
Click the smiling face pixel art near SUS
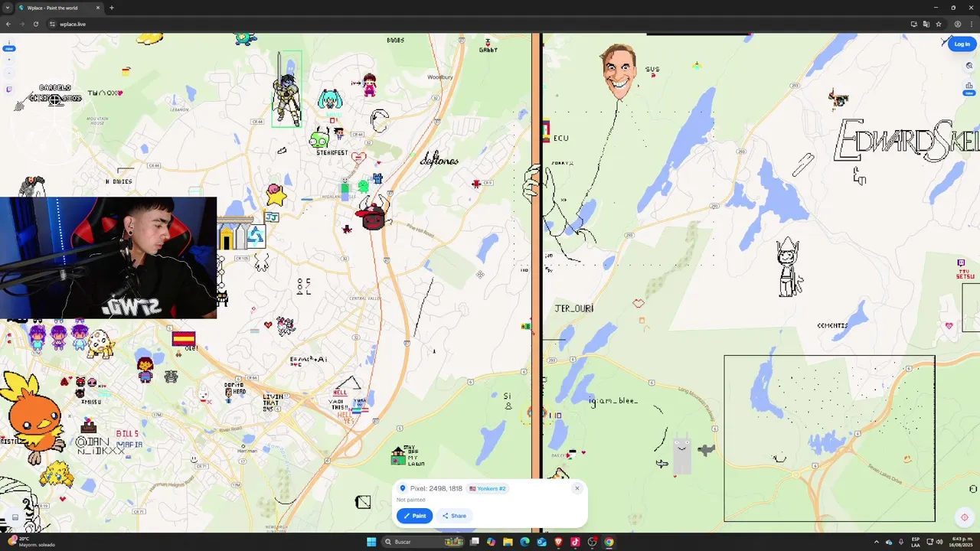[619, 71]
